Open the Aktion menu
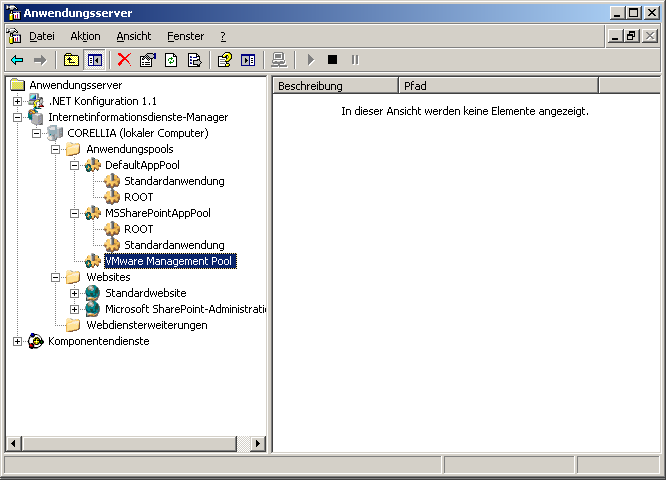Image resolution: width=666 pixels, height=480 pixels. tap(85, 37)
